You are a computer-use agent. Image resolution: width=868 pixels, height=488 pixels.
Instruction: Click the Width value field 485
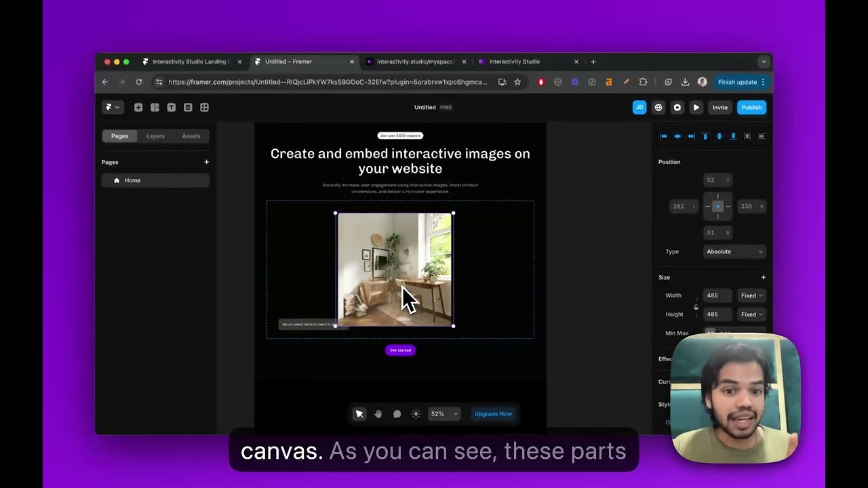point(718,296)
